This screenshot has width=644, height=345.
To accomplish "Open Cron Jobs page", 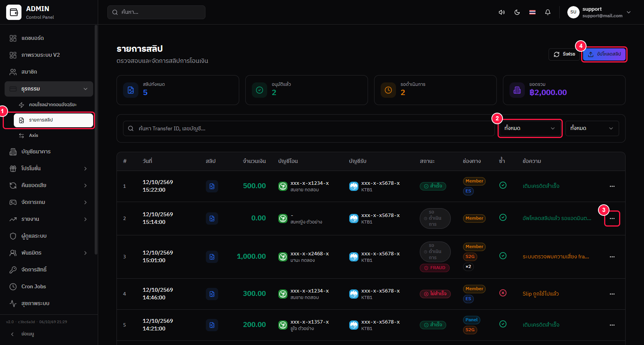I will 49,287.
